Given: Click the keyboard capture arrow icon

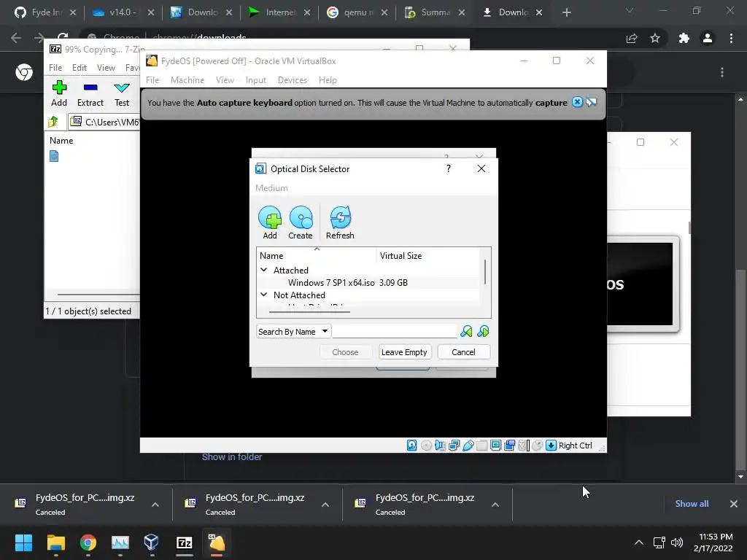Looking at the screenshot, I should pyautogui.click(x=551, y=446).
